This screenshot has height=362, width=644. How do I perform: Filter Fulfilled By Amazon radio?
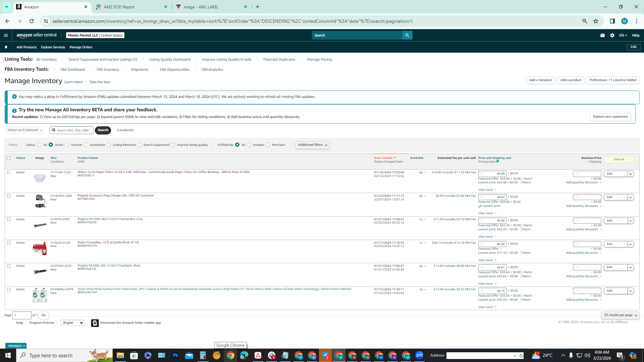[x=249, y=145]
